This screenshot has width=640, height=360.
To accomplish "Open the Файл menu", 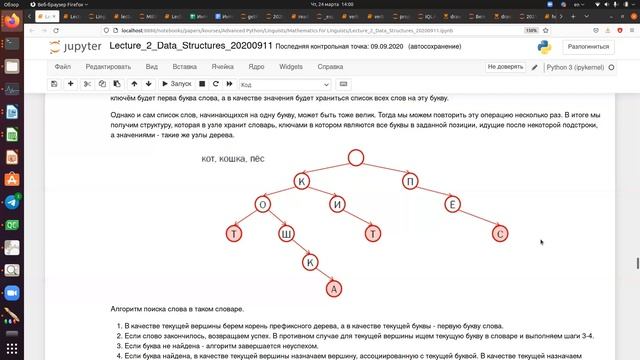I will pos(62,67).
